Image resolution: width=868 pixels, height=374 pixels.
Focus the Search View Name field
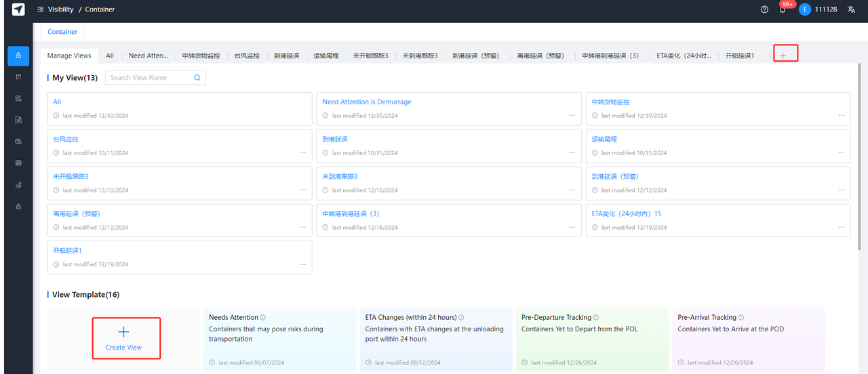(155, 78)
